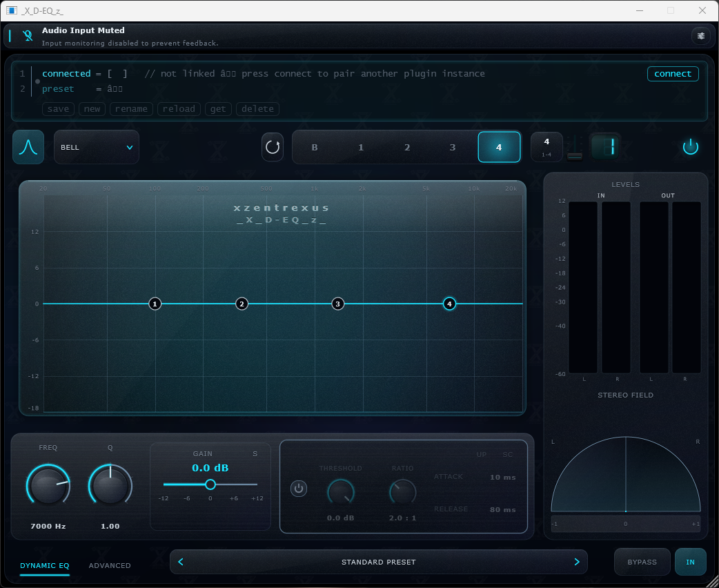The image size is (719, 588).
Task: Click the stereo field display
Action: 625,475
